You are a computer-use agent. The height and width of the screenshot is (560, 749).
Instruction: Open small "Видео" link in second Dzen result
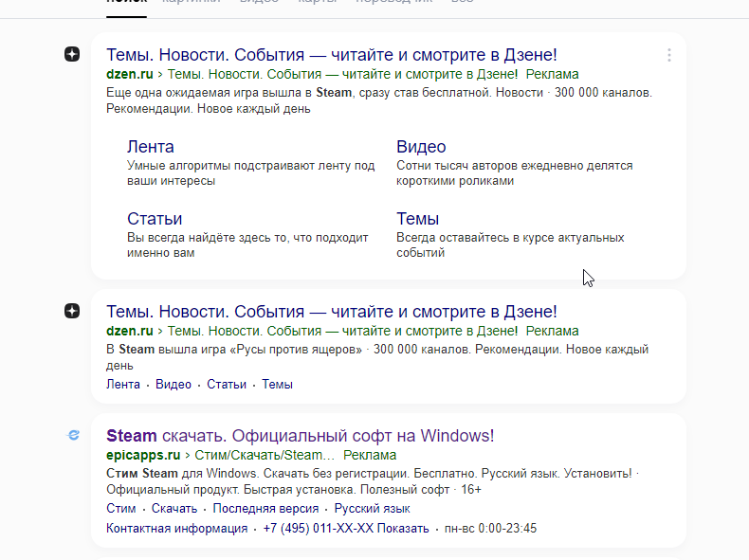pos(174,385)
